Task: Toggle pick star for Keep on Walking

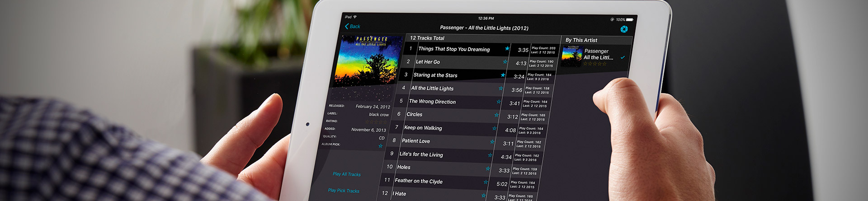Action: tap(494, 128)
